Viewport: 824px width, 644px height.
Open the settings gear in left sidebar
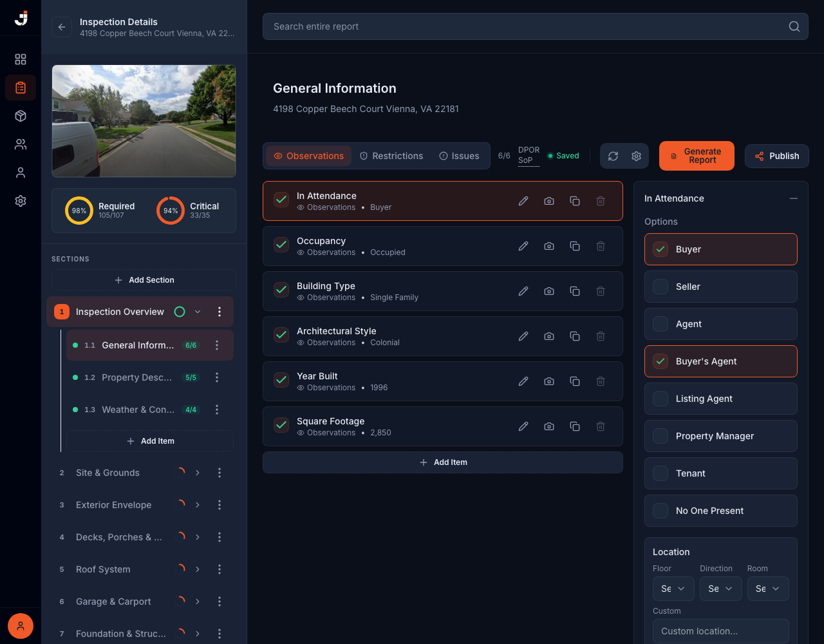click(x=21, y=201)
